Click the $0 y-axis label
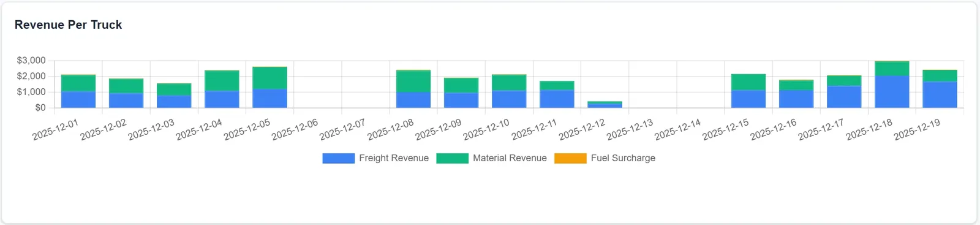The image size is (980, 225). click(40, 108)
